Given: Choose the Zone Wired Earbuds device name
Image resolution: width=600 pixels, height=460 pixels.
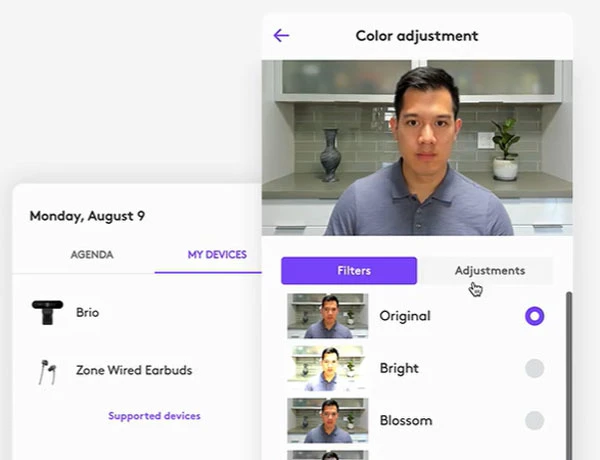Looking at the screenshot, I should [x=134, y=371].
